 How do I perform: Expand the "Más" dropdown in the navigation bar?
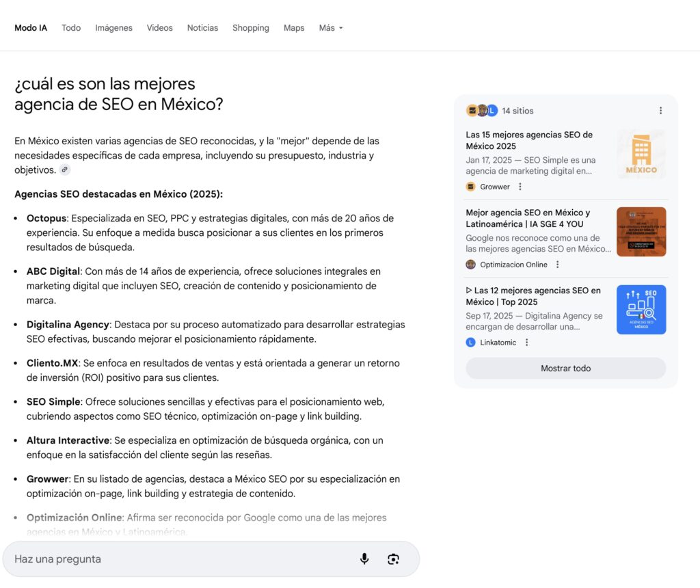330,28
